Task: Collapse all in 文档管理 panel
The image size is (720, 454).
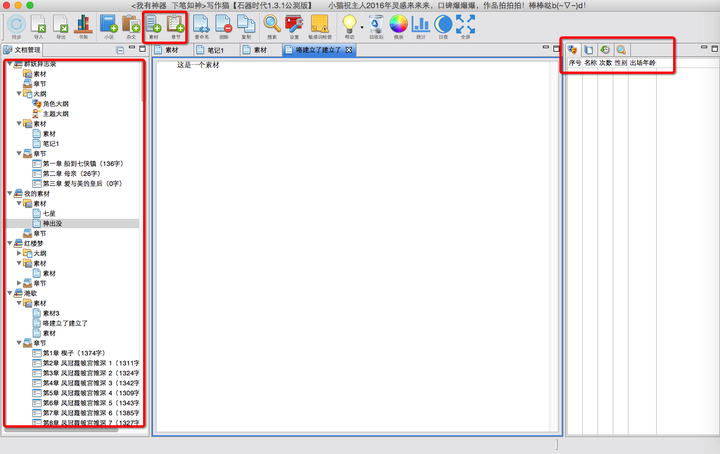Action: (120, 50)
